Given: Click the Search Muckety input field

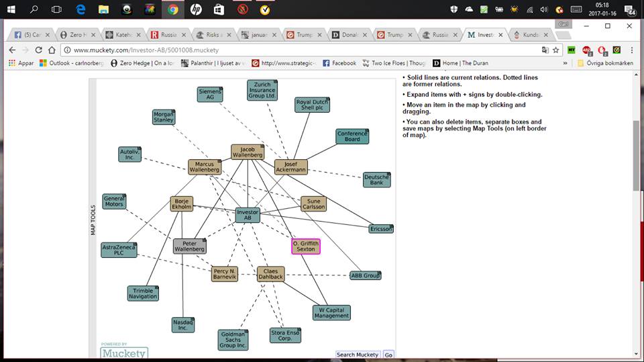Looking at the screenshot, I should tap(358, 355).
